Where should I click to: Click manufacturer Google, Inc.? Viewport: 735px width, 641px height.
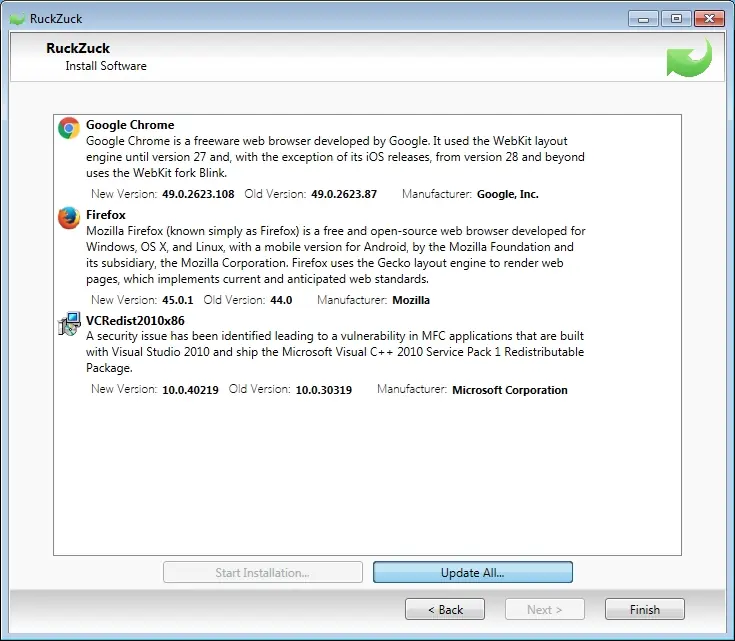[x=508, y=194]
